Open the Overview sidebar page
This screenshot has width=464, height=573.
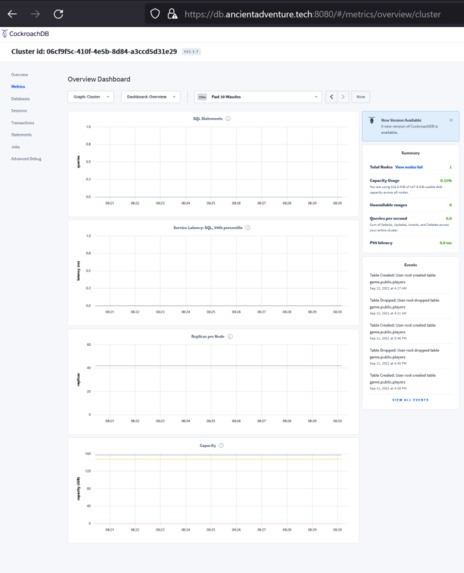click(19, 75)
